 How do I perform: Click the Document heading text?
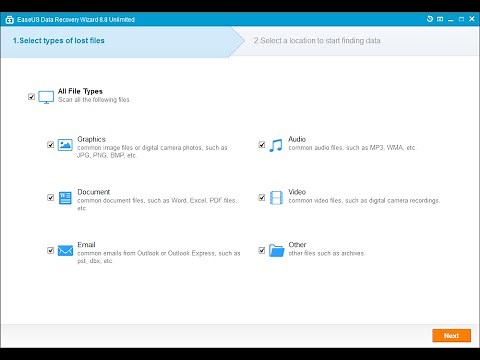pos(94,192)
